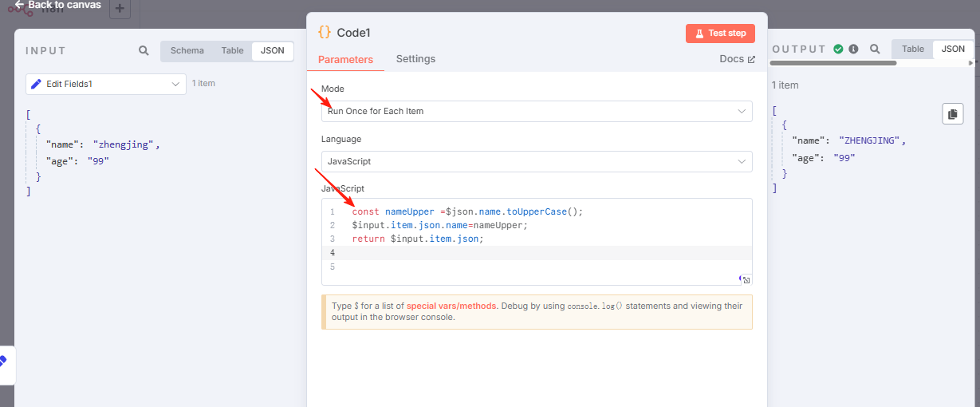Screen dimensions: 980x407
Task: Click the Code1 node title
Action: point(354,33)
